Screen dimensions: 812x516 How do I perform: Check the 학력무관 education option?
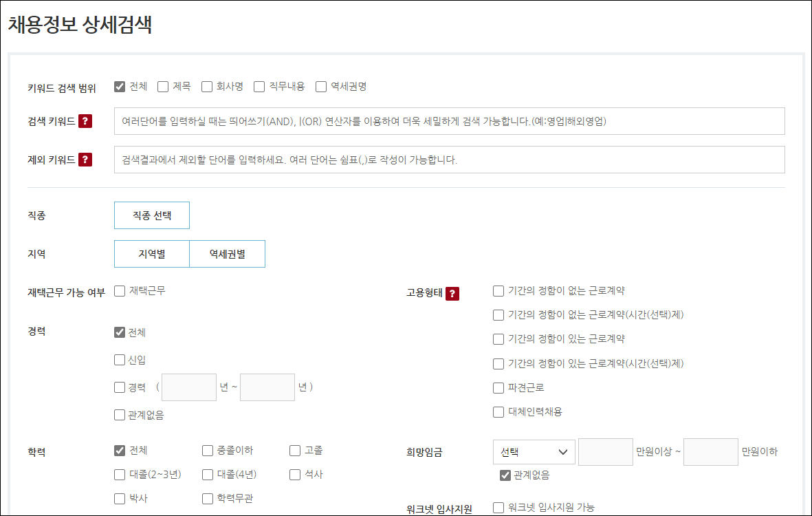click(x=208, y=498)
